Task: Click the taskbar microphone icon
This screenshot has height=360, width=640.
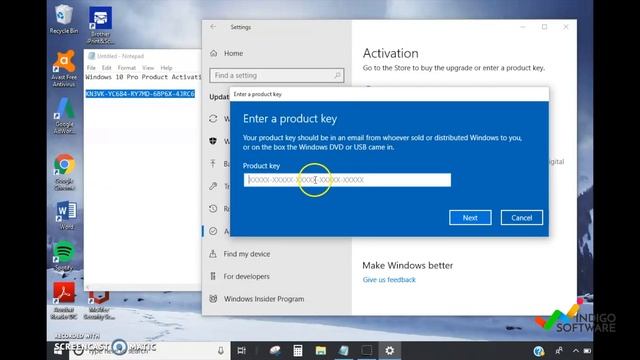Action: [x=221, y=350]
